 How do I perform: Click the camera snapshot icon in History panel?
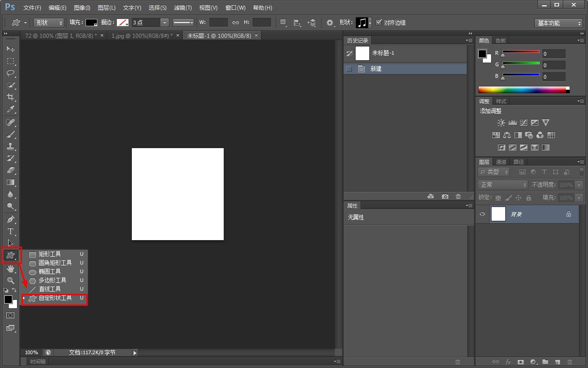[x=445, y=196]
